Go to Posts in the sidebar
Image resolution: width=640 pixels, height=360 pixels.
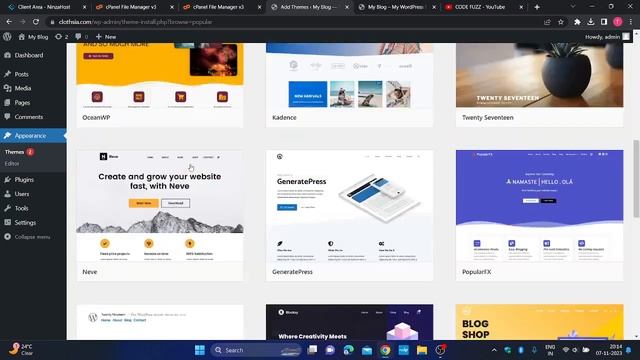21,74
